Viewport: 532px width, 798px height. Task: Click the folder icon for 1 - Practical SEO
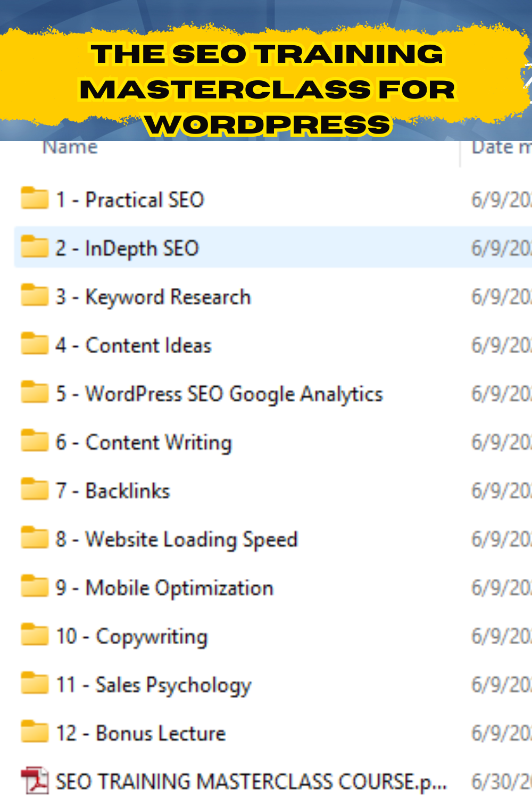35,198
